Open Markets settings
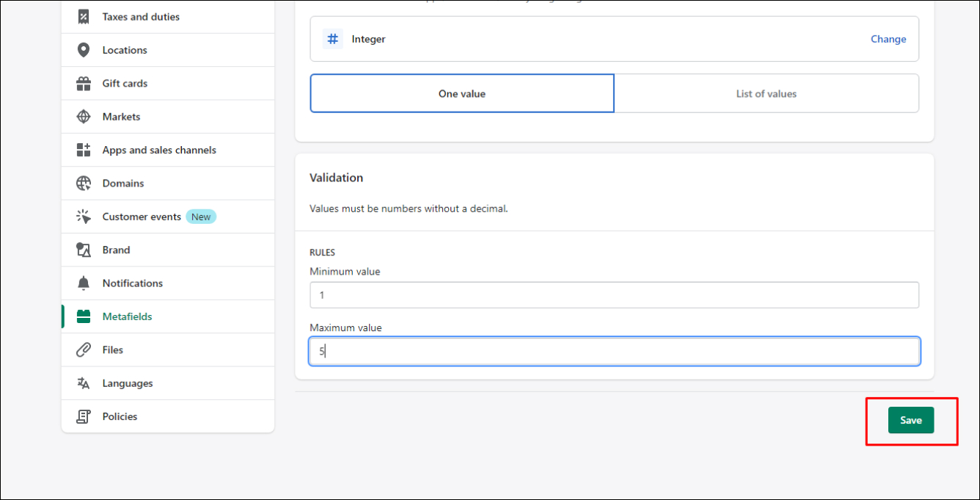 pyautogui.click(x=168, y=117)
